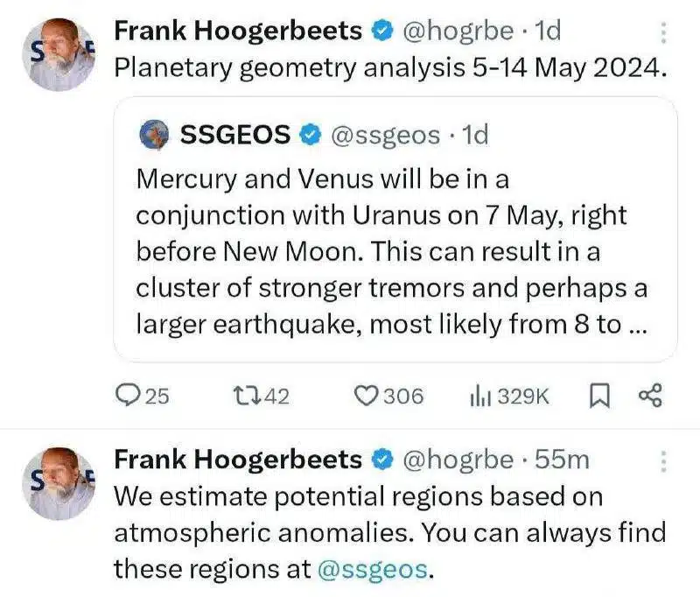Click the @hogrbe handle on first tweet
Screen dimensions: 700x597
click(458, 32)
